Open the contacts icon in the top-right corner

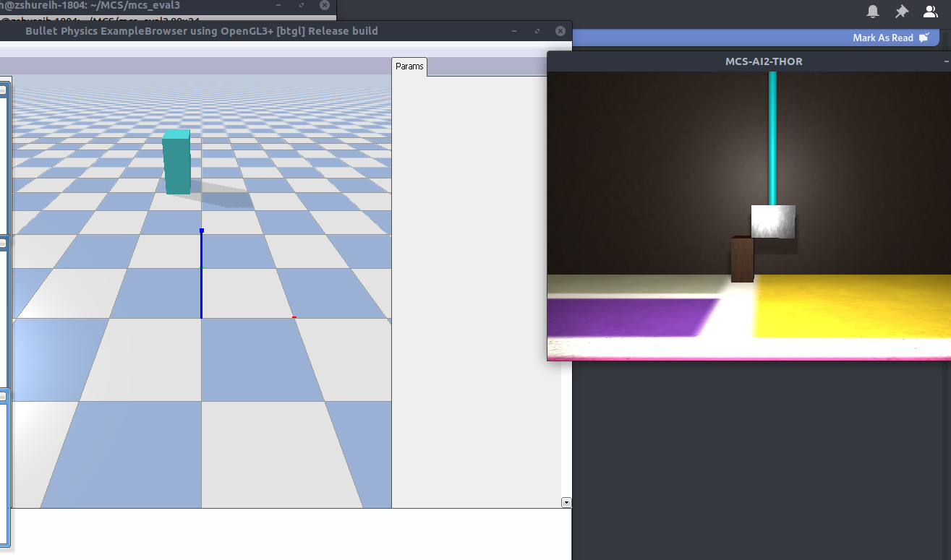(930, 11)
